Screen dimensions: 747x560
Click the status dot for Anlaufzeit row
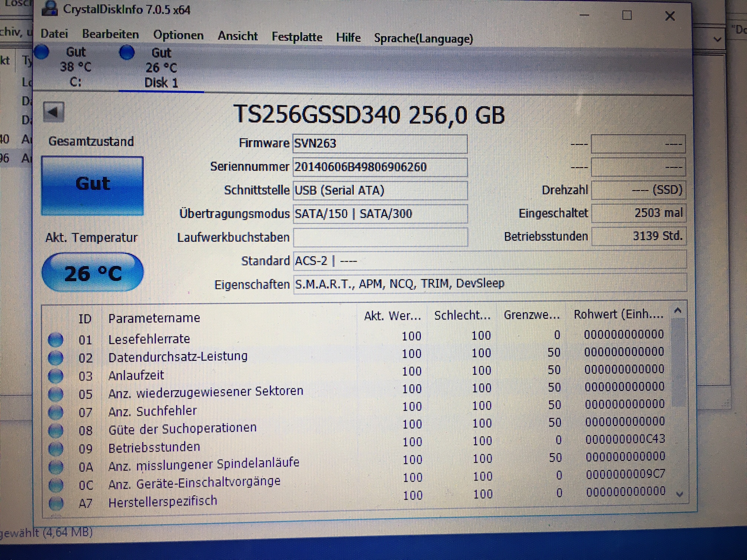pos(56,376)
